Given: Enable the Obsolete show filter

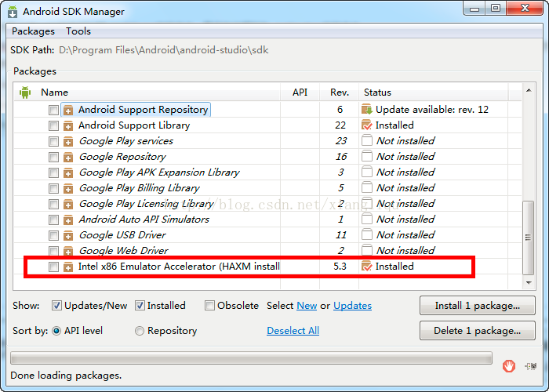Looking at the screenshot, I should click(x=209, y=306).
